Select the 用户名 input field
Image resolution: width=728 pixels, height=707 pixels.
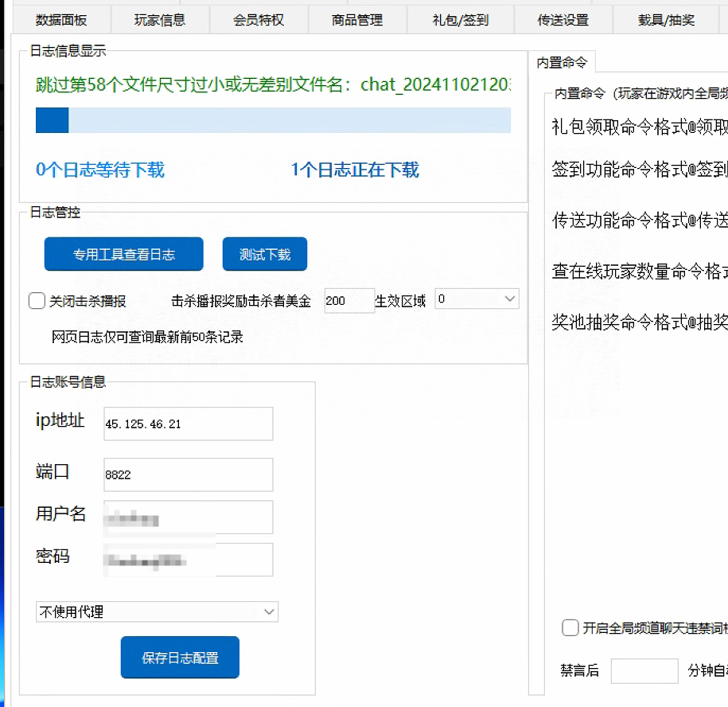pos(188,518)
